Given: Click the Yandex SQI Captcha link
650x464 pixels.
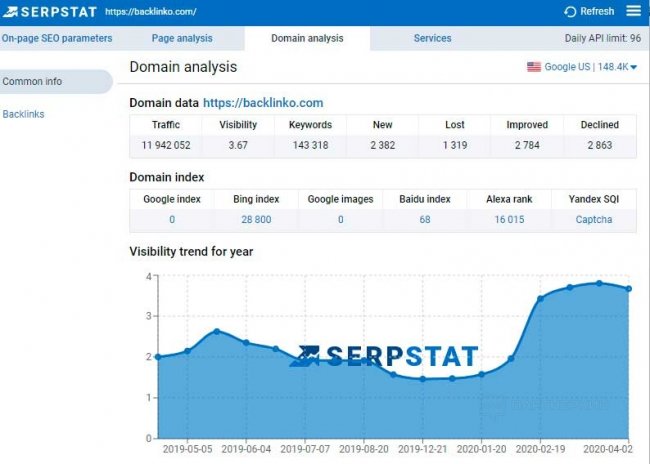Looking at the screenshot, I should coord(594,219).
